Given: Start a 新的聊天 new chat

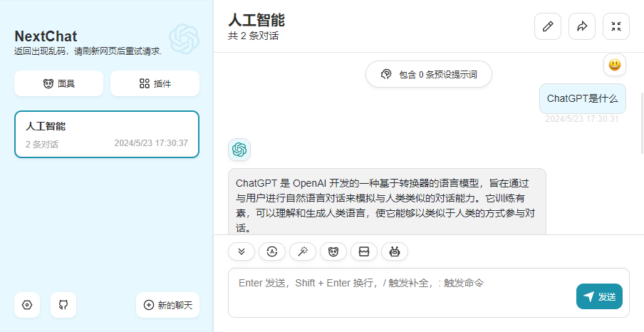Looking at the screenshot, I should click(168, 305).
